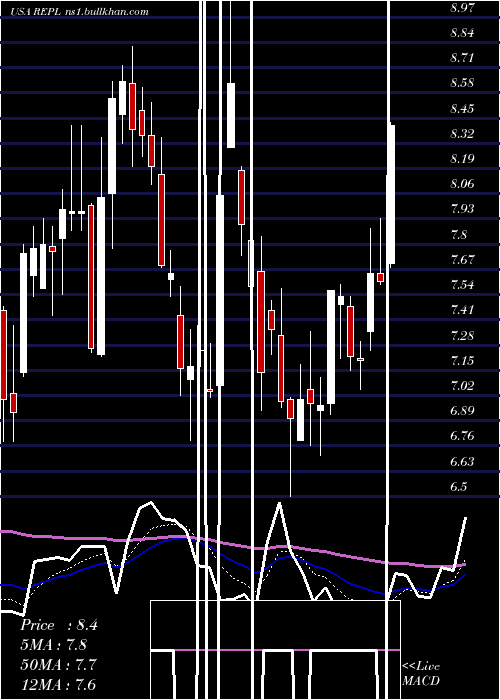Select the 7.41 price axis label

tap(462, 310)
